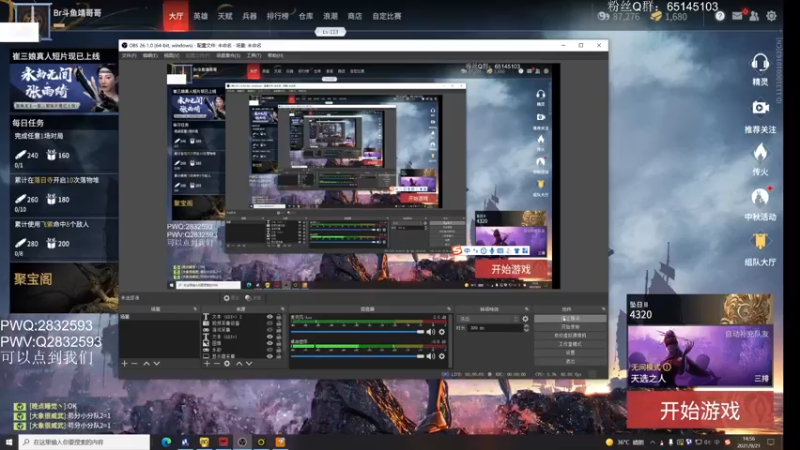Click 开始录制 in OBS controls

[x=570, y=327]
